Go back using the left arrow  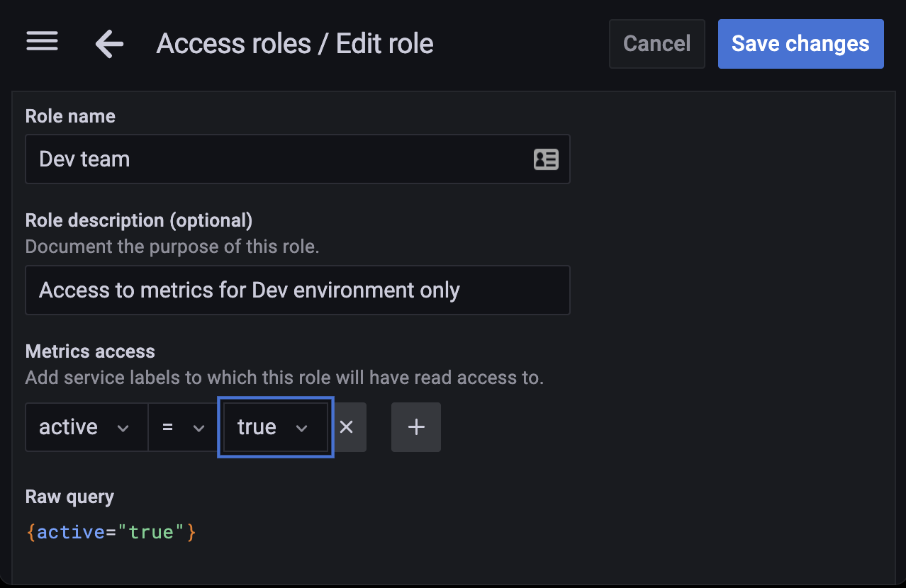point(109,44)
